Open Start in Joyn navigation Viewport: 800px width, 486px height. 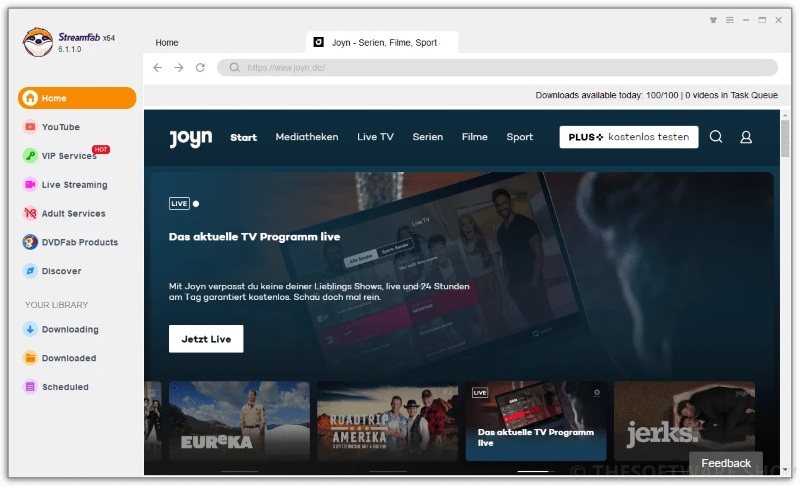[243, 137]
